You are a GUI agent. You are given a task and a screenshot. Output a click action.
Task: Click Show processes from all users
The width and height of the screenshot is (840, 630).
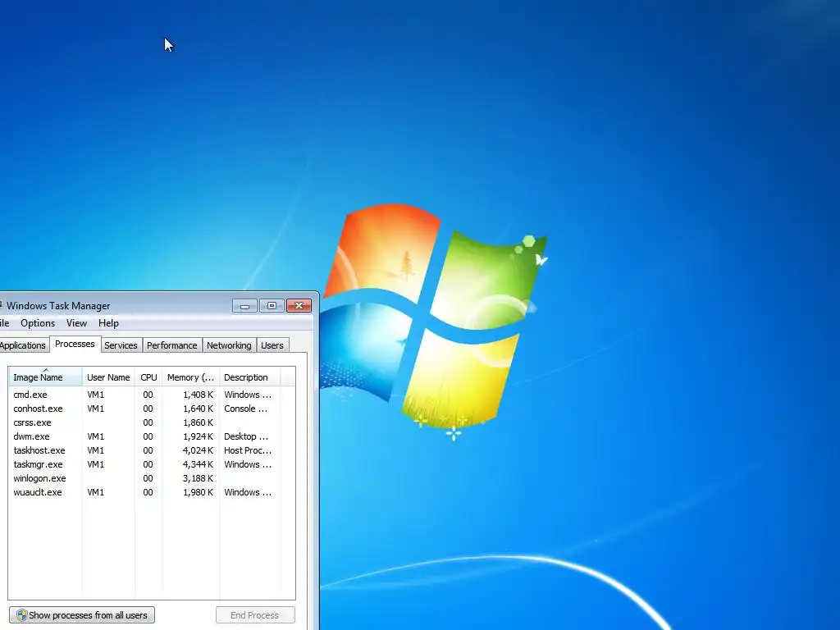[x=82, y=615]
